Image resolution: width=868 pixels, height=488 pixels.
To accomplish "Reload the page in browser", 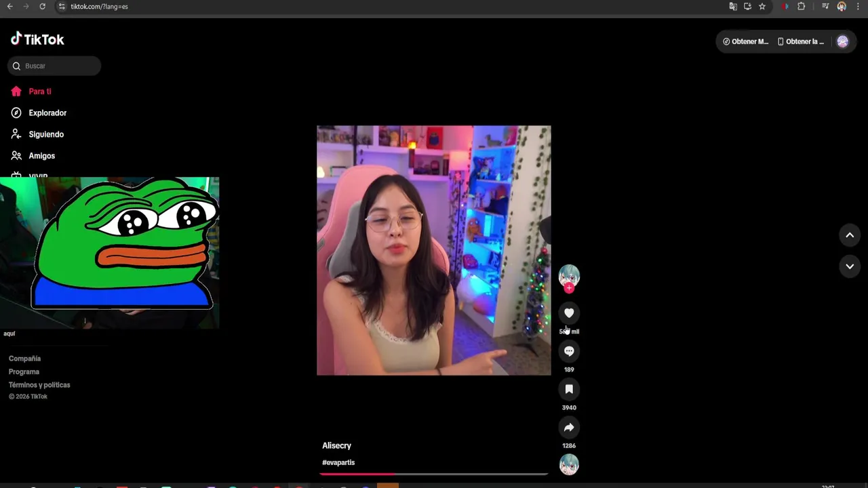I will click(x=42, y=6).
